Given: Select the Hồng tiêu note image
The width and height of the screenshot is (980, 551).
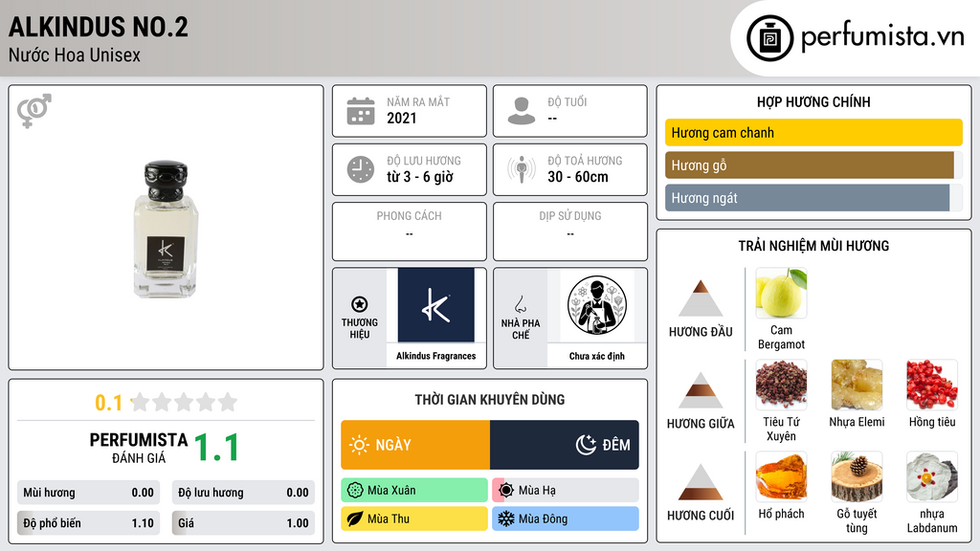Looking at the screenshot, I should pos(932,385).
